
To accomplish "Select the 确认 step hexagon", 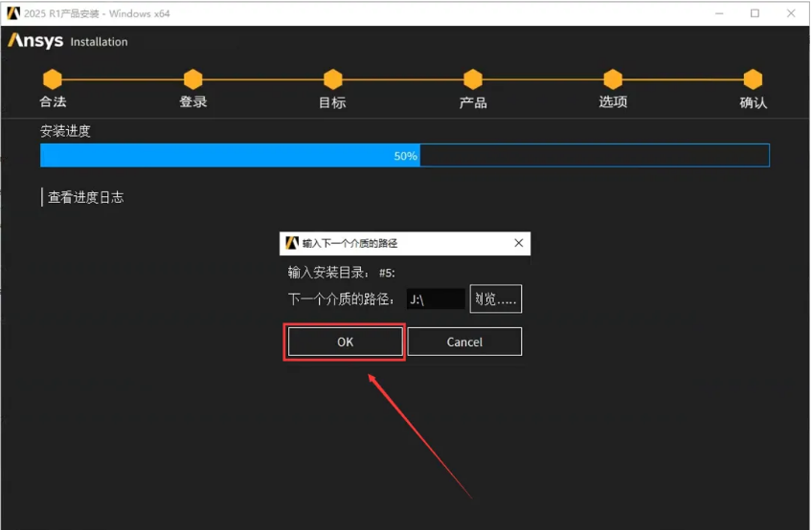I will 753,79.
